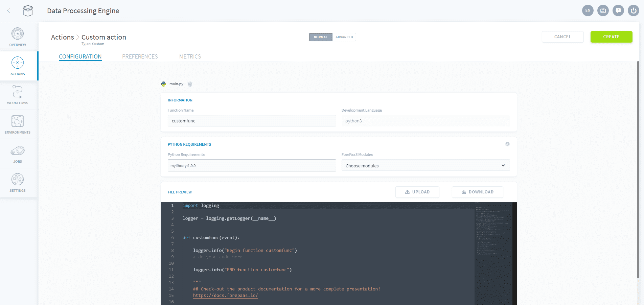644x305 pixels.
Task: Open the EN language selector
Action: pos(588,10)
